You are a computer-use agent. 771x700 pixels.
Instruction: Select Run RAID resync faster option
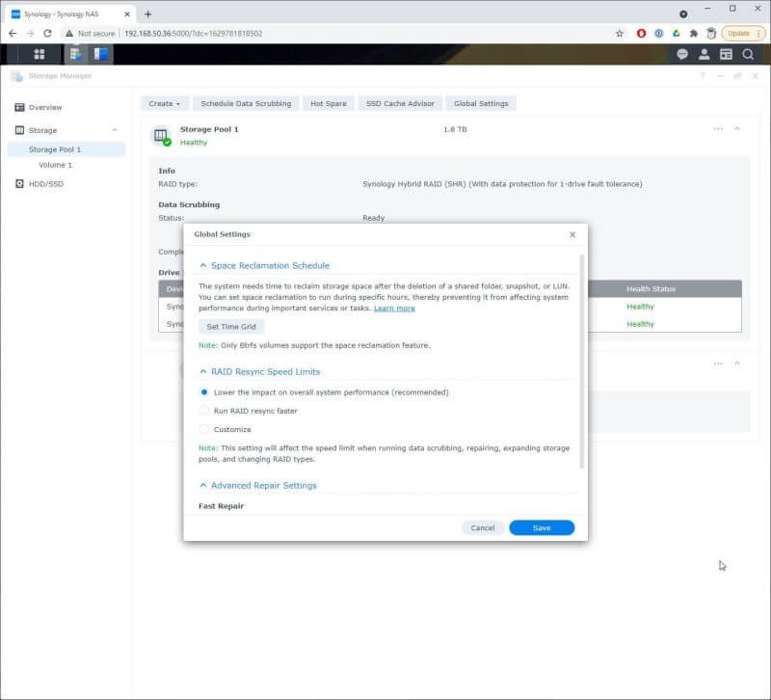point(203,411)
